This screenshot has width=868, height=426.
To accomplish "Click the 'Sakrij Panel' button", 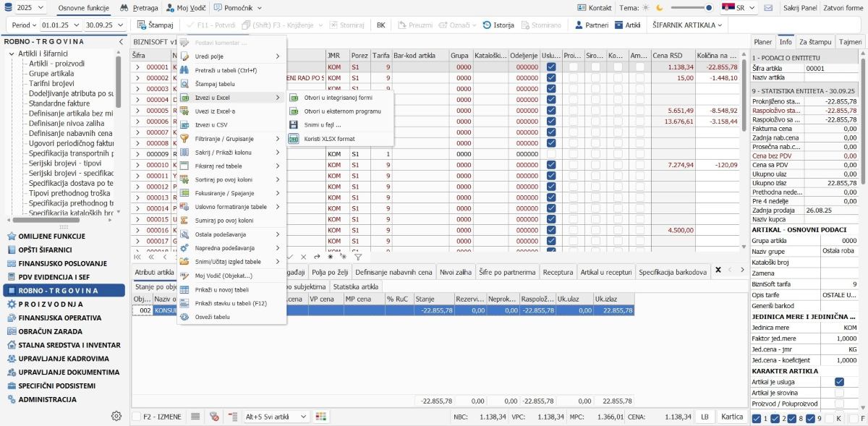I will pyautogui.click(x=800, y=7).
